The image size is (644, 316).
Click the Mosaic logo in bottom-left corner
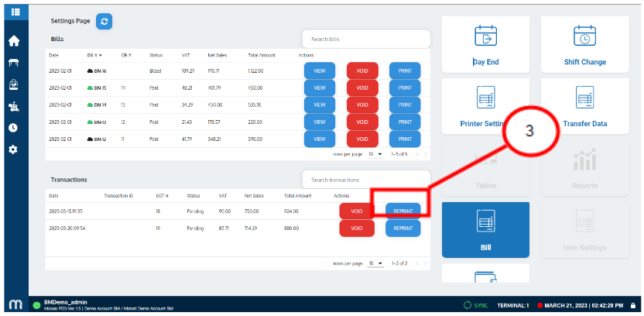point(15,305)
